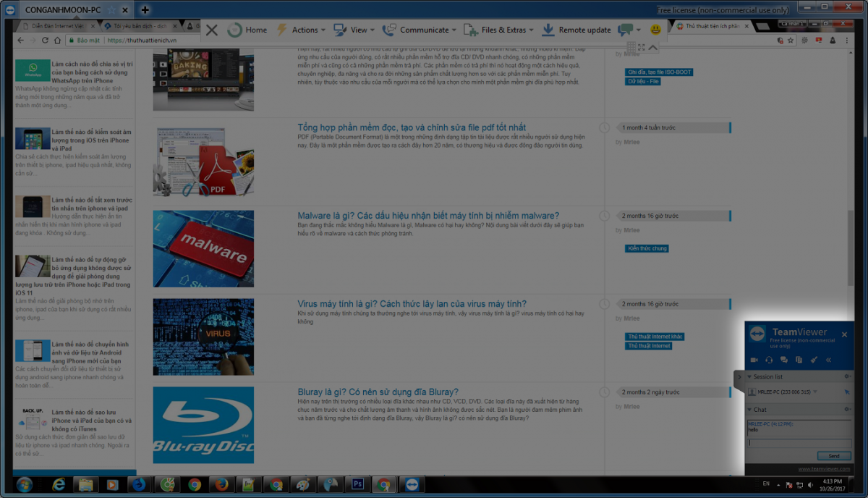Click the remote control cursor icon for MRLEE-PC
Viewport: 868px width, 498px height.
click(x=847, y=392)
